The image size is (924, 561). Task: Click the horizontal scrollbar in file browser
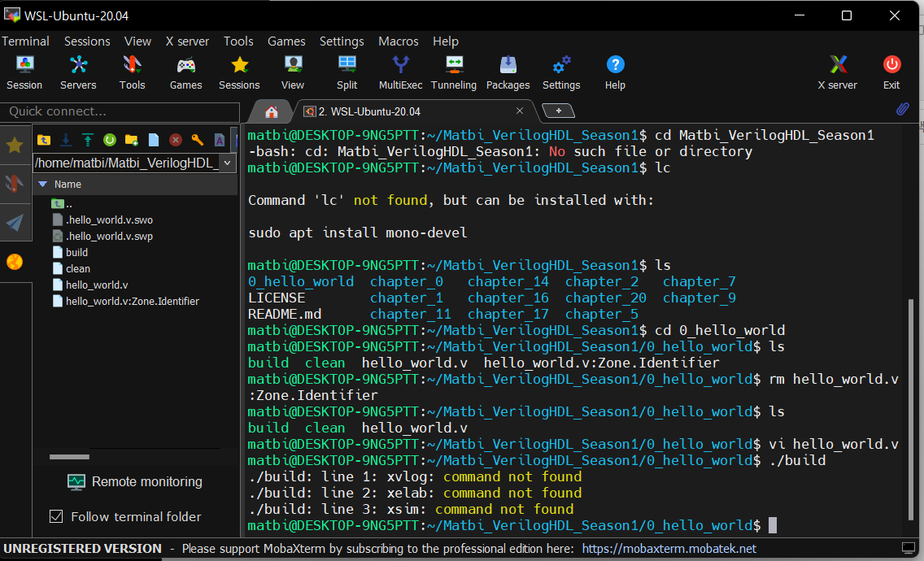click(x=69, y=457)
